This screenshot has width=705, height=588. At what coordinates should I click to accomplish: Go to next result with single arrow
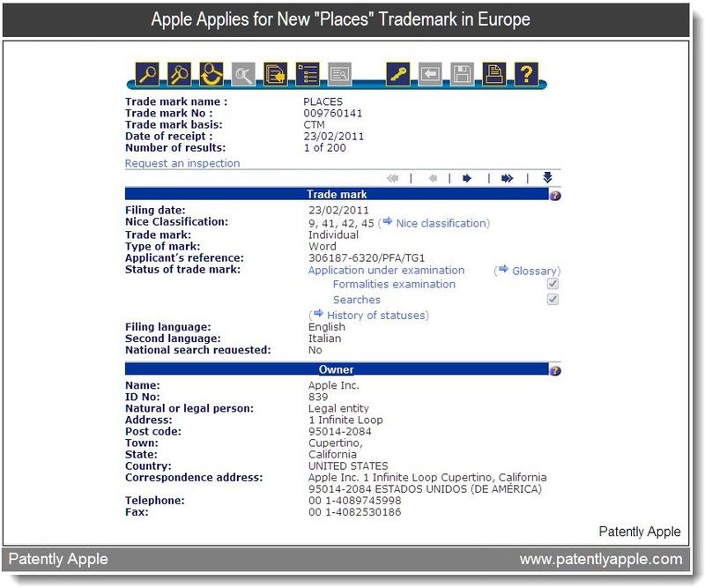467,178
